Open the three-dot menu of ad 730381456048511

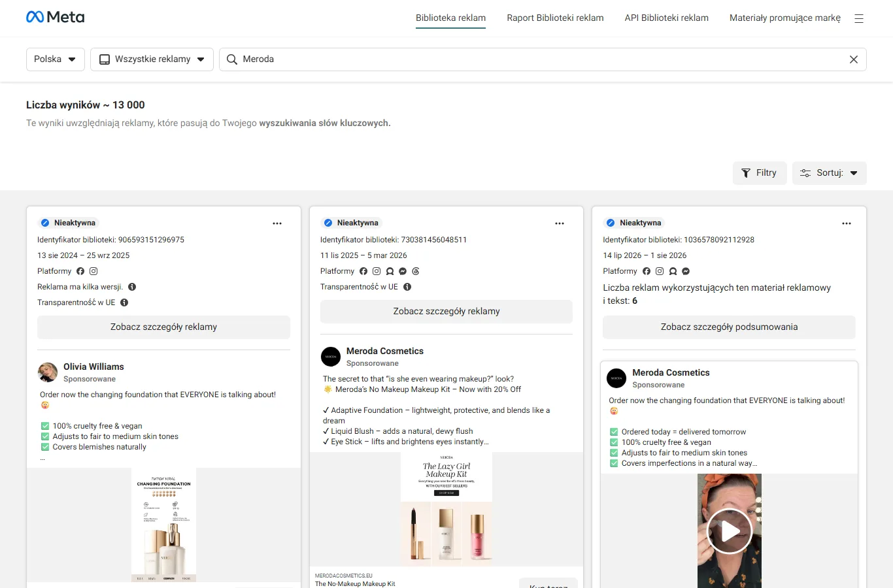click(x=560, y=223)
